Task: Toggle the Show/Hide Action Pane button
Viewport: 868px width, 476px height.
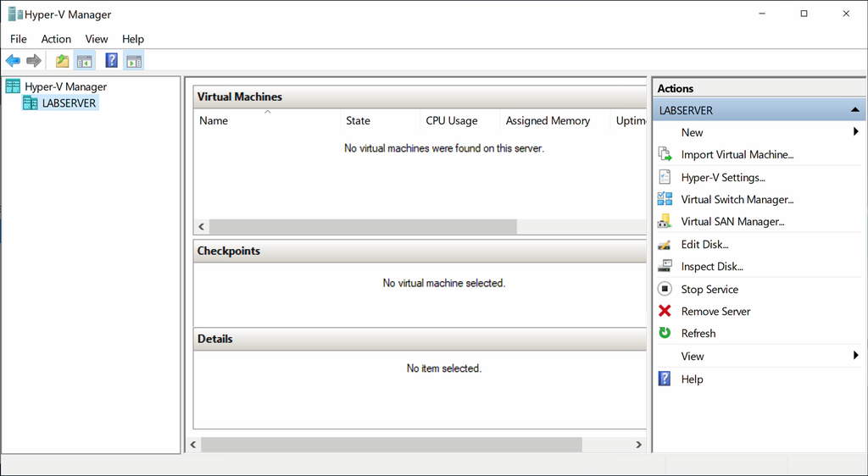Action: tap(133, 61)
